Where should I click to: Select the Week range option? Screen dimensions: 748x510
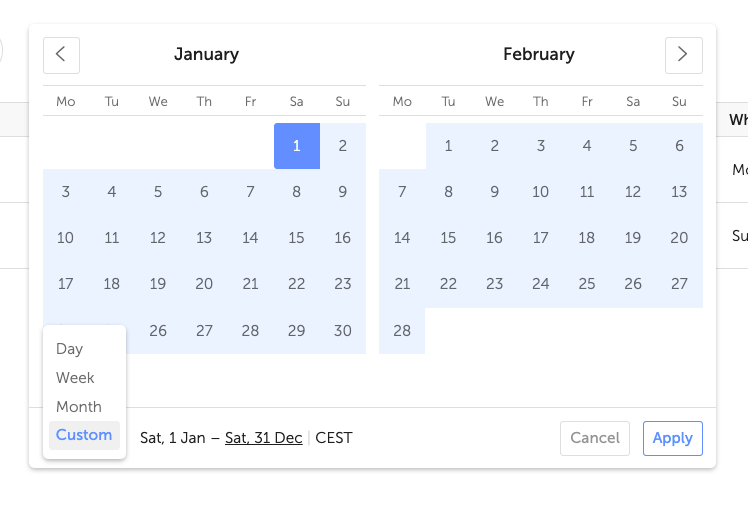click(x=75, y=378)
